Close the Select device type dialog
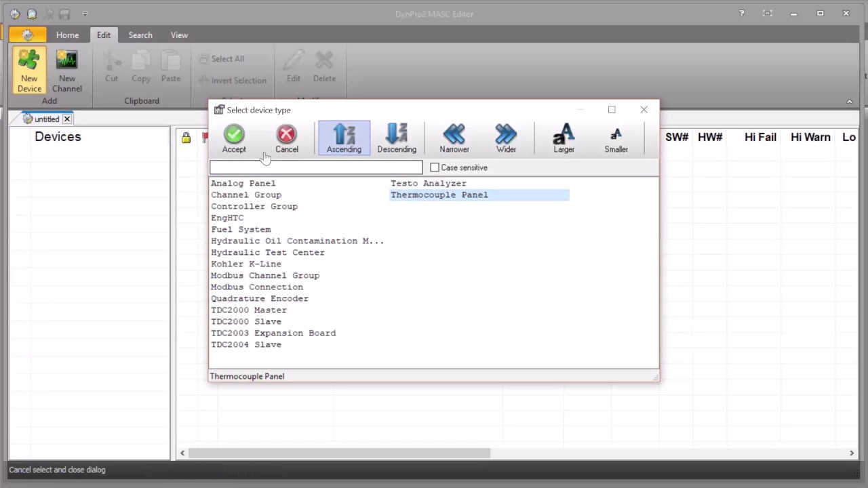 pyautogui.click(x=644, y=110)
